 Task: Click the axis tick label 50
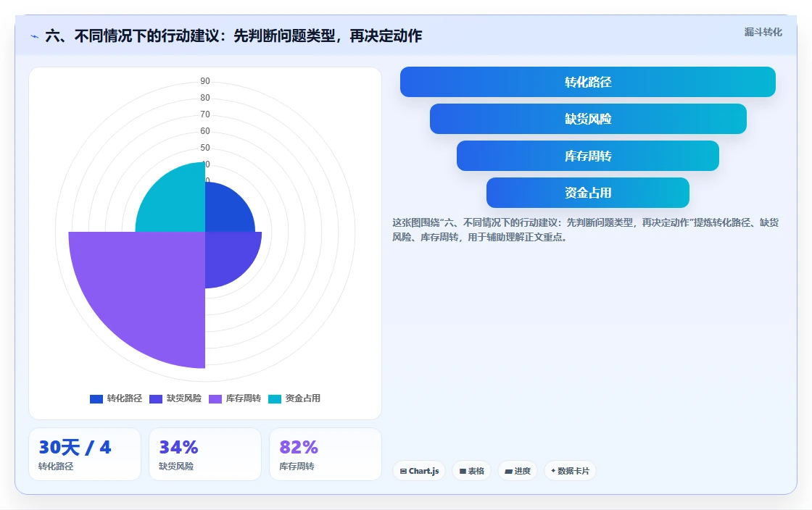click(x=205, y=148)
